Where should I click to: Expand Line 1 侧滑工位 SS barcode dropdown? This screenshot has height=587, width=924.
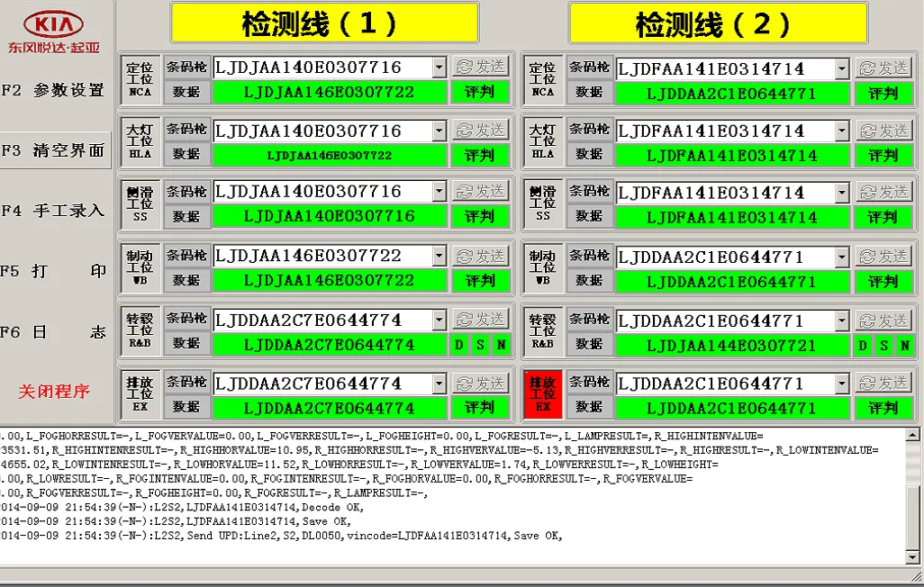[x=439, y=191]
